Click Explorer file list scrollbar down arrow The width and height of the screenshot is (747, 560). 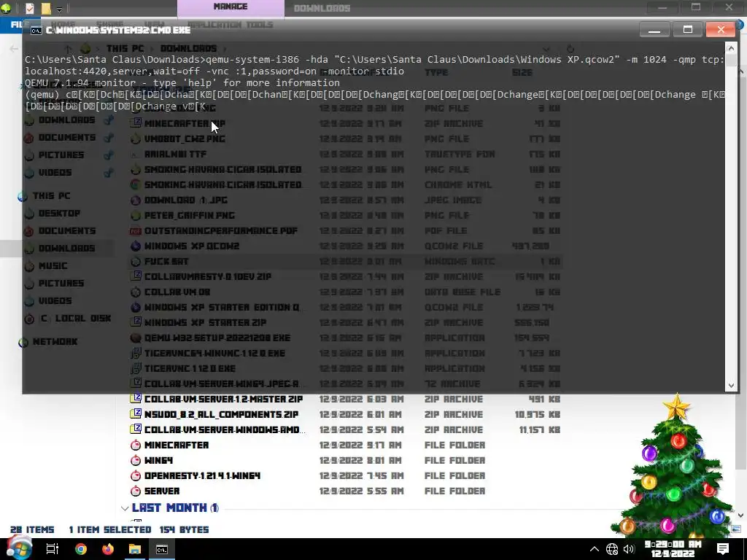[x=741, y=516]
